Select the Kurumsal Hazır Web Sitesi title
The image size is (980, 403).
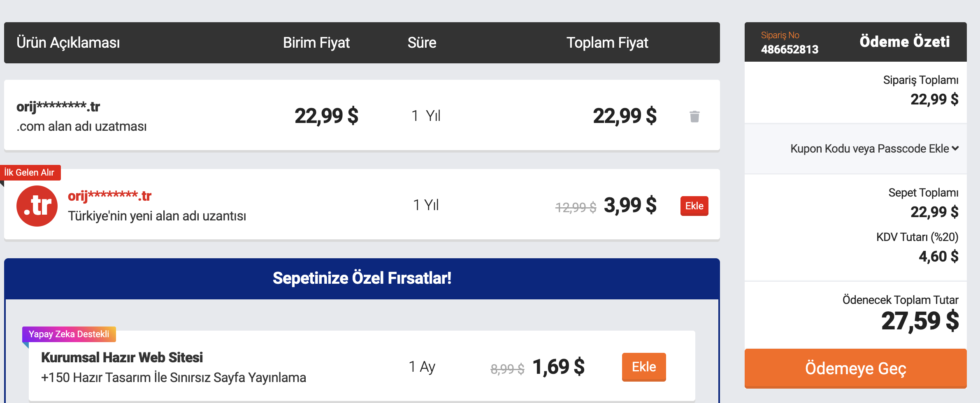122,357
